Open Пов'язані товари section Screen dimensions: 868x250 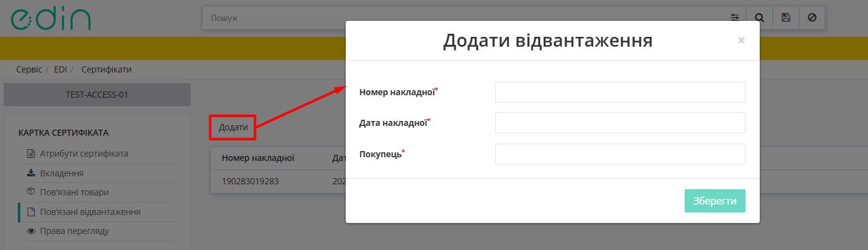tap(74, 192)
